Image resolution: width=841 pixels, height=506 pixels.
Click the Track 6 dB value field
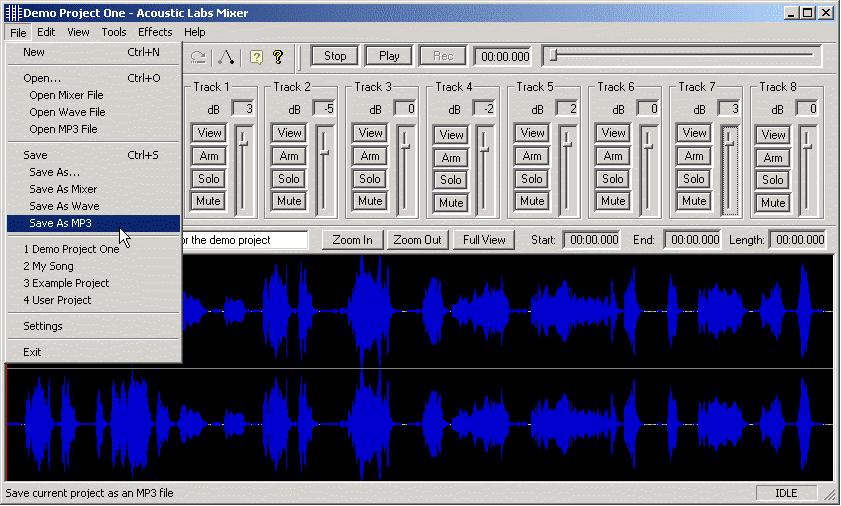(648, 108)
